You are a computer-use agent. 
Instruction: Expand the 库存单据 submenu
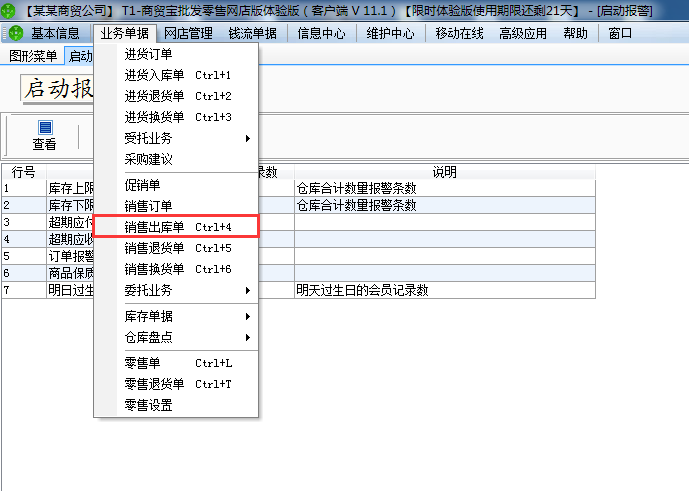[x=176, y=316]
